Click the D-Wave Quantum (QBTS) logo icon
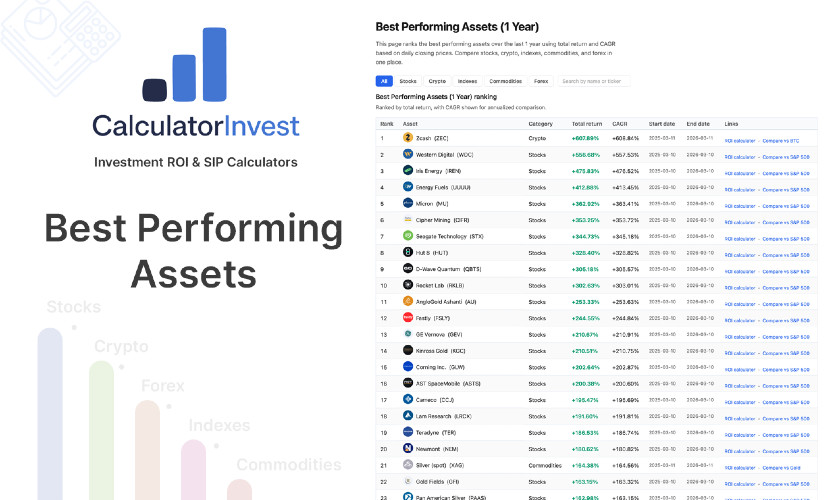 point(408,269)
